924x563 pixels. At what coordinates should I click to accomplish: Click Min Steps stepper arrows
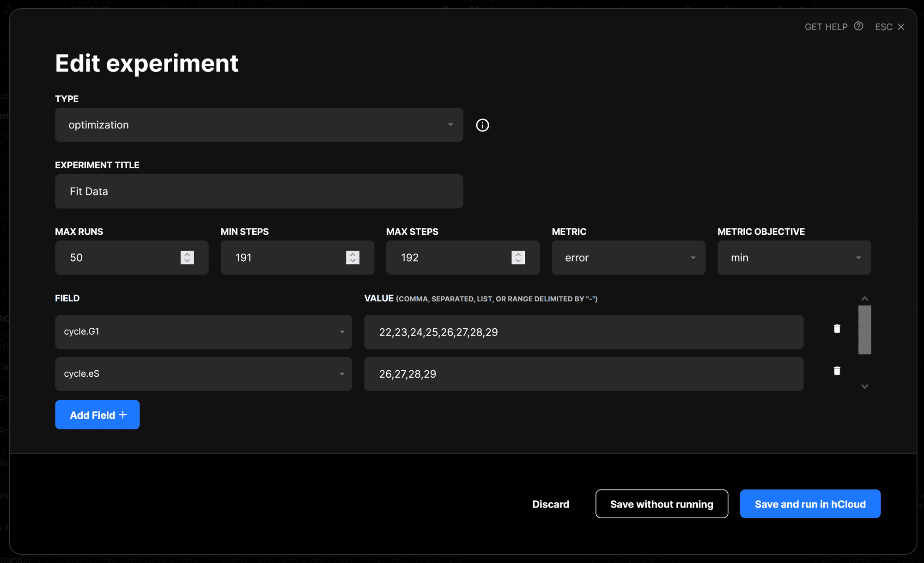coord(353,257)
